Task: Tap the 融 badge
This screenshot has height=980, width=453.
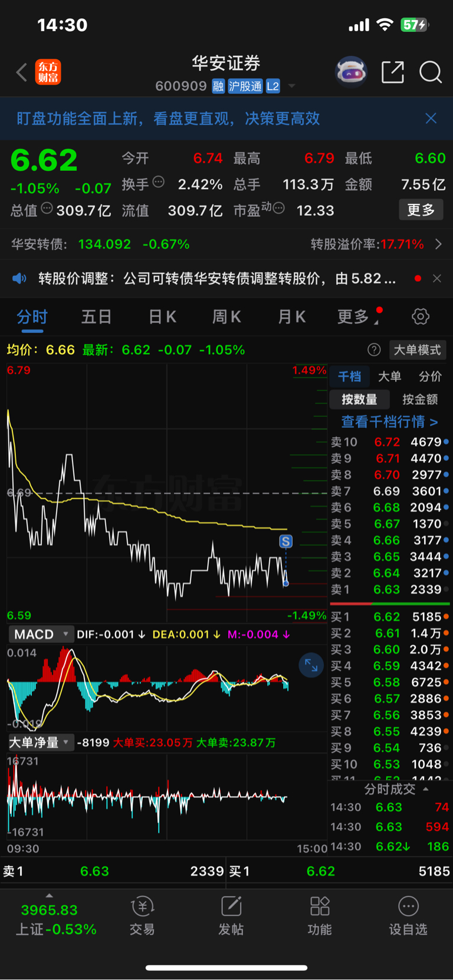Action: (218, 86)
